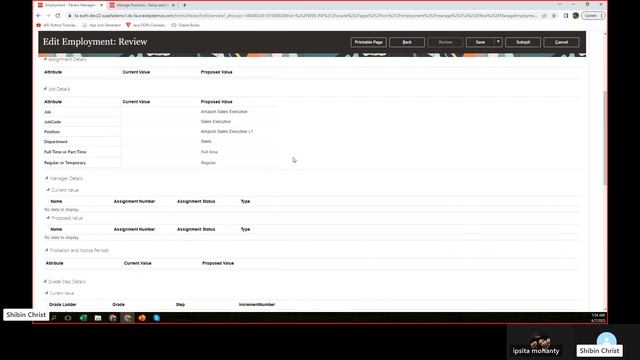Click the IncrementNumber column header
The image size is (640, 360).
pos(257,304)
